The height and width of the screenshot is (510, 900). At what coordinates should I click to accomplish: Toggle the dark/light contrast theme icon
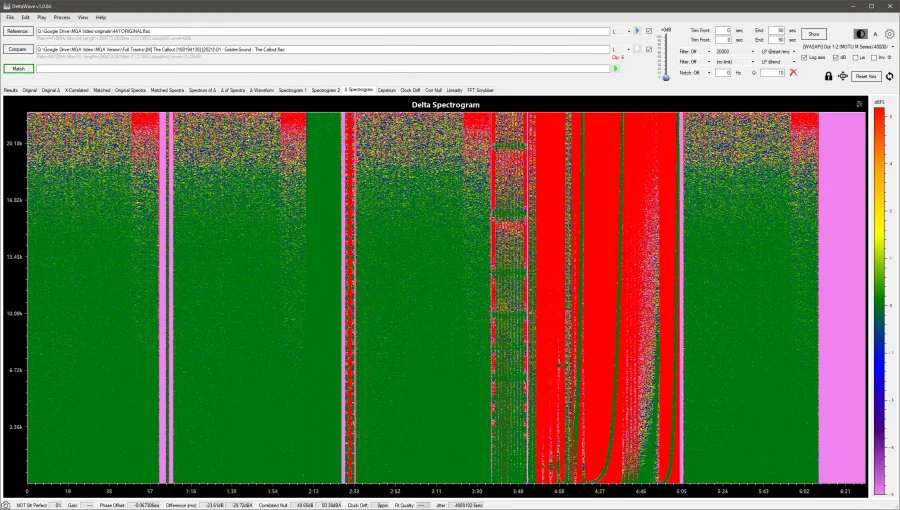861,34
